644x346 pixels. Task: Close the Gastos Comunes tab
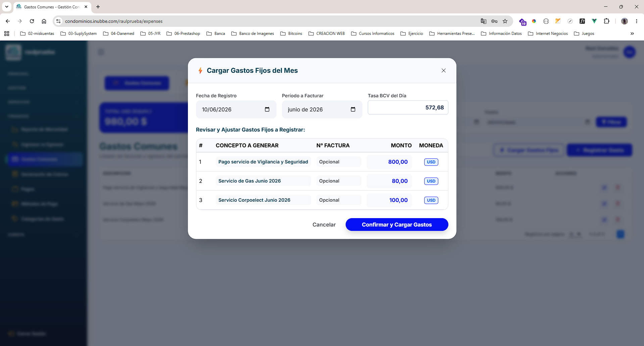point(86,7)
